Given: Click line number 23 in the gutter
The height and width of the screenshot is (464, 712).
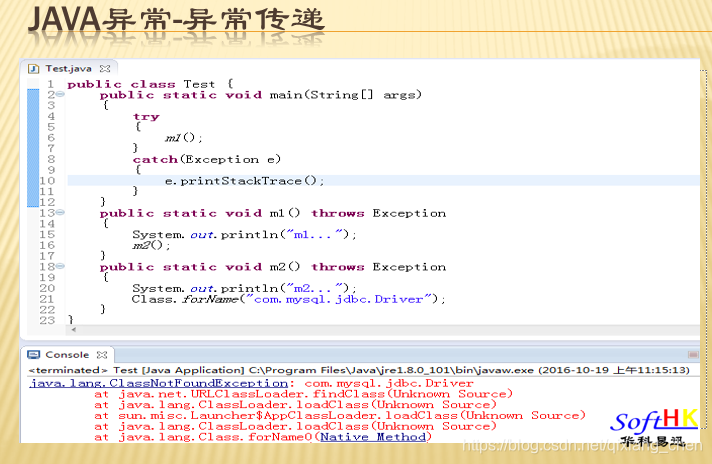Looking at the screenshot, I should point(47,321).
